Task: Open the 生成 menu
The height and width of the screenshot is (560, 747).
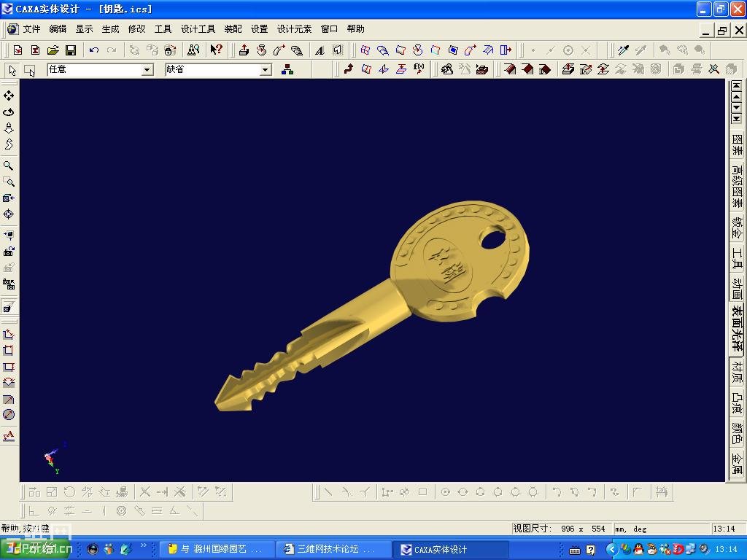Action: [111, 29]
